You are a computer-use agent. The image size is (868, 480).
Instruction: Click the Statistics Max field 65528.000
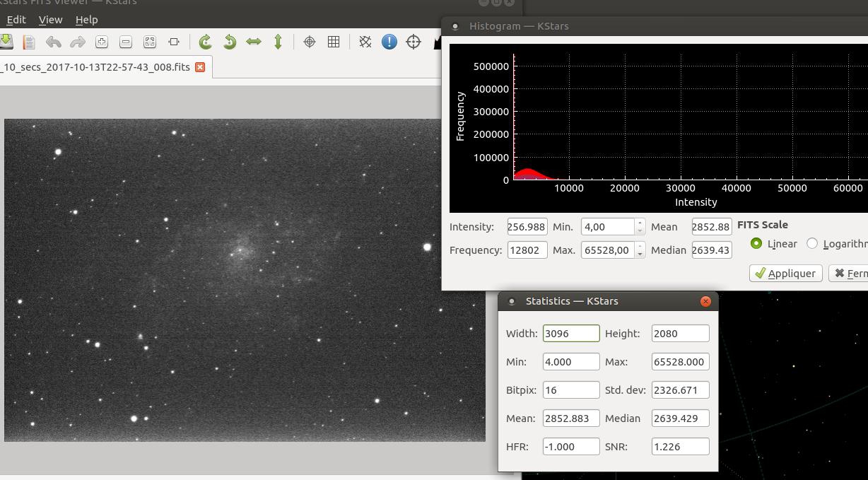pos(680,362)
